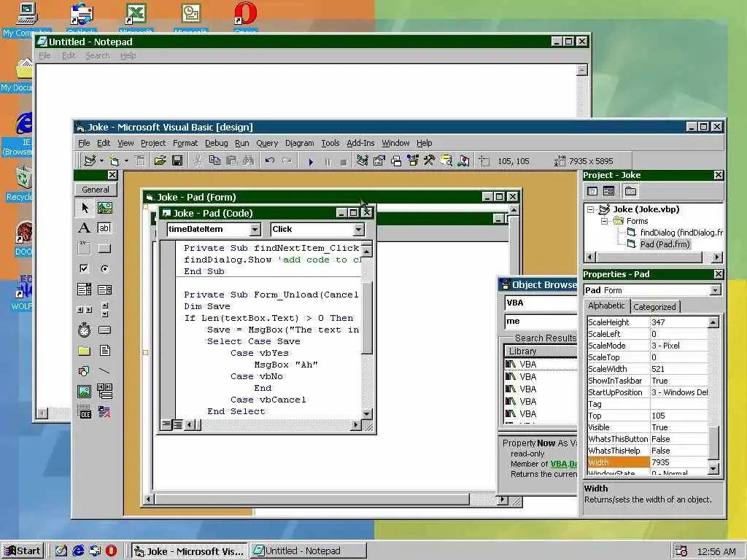Select the OLE container tool

click(x=85, y=412)
